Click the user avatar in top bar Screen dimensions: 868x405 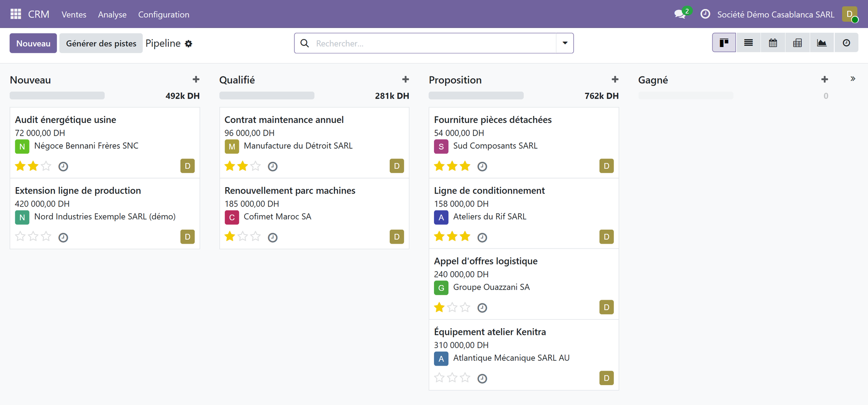(849, 14)
